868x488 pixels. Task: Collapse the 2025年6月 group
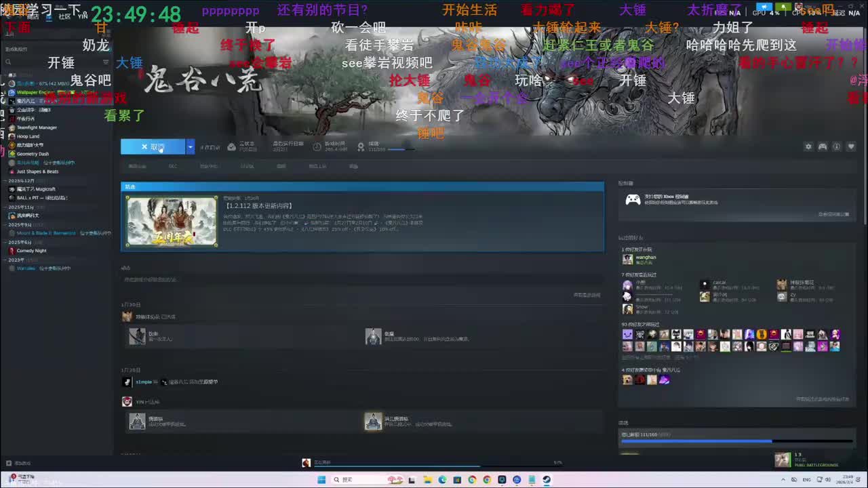point(5,242)
